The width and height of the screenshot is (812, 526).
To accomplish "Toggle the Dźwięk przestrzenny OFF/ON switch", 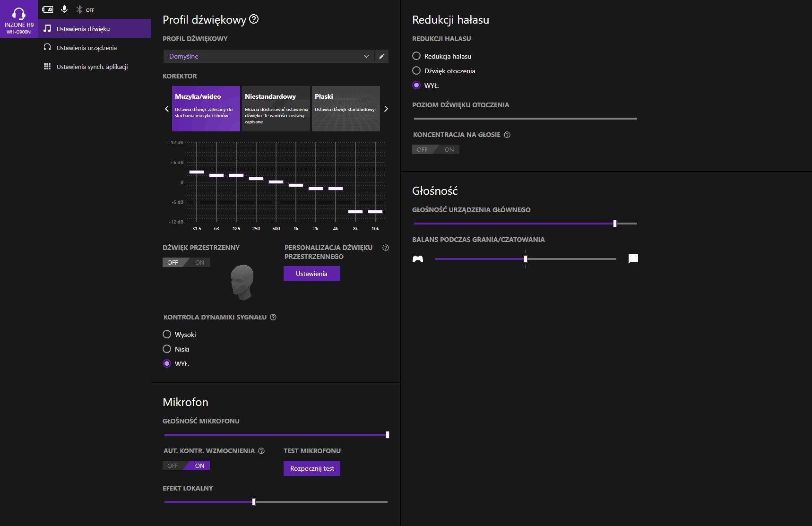I will 186,262.
